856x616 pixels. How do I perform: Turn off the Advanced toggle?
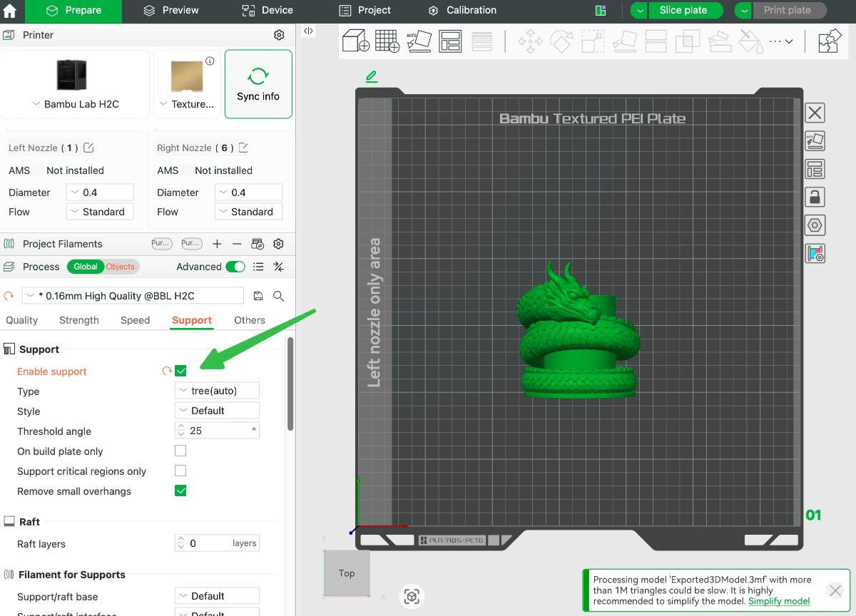pyautogui.click(x=235, y=267)
